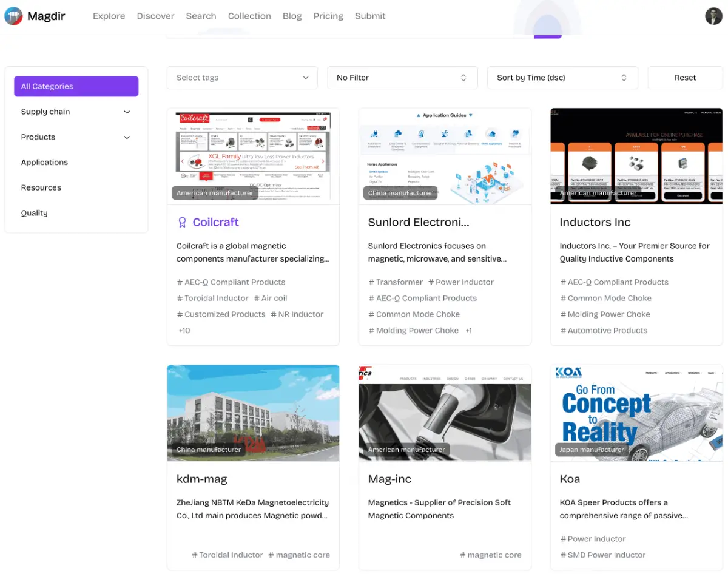Open the Mag-inc listing title
Viewport: 728px width, 574px height.
tap(389, 479)
